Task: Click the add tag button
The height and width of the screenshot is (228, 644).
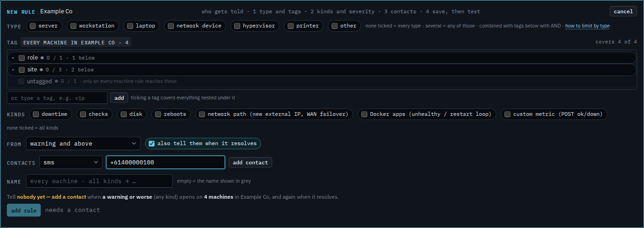Action: tap(119, 98)
